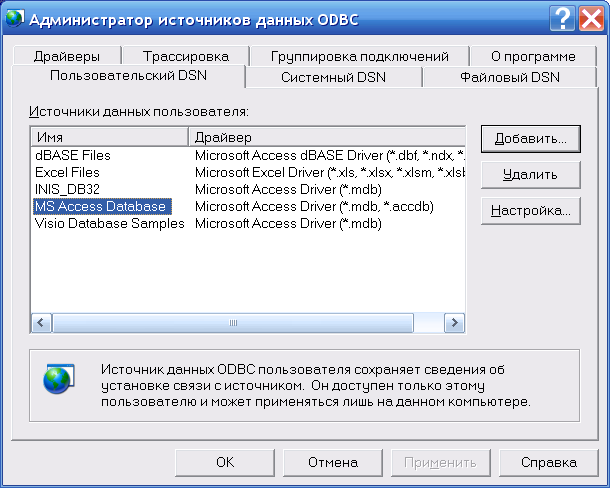Click the driver cell in the INIS_DB32 row
The width and height of the screenshot is (610, 488).
[x=288, y=190]
